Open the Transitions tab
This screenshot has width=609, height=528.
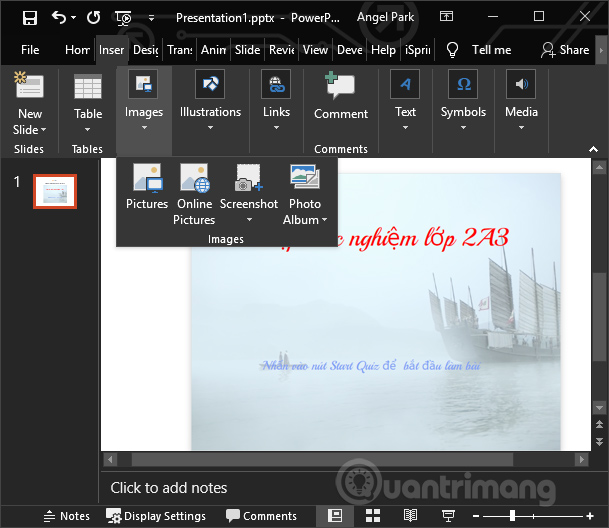[x=179, y=50]
